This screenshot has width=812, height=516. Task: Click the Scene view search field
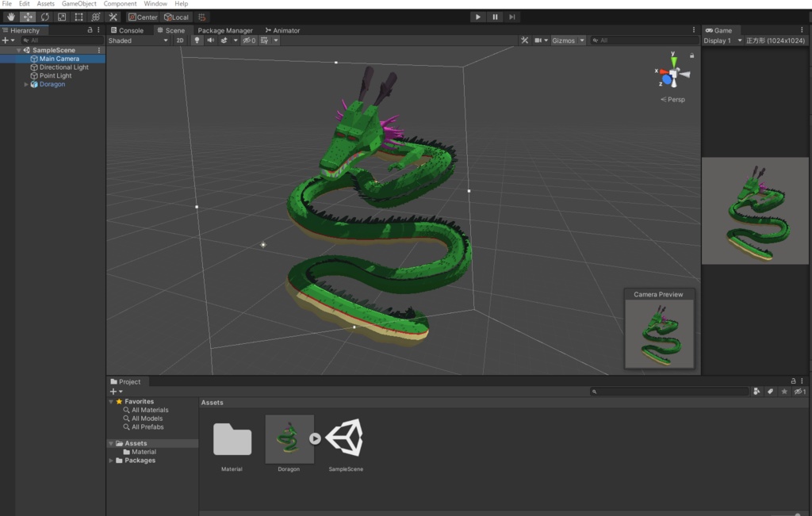coord(644,40)
